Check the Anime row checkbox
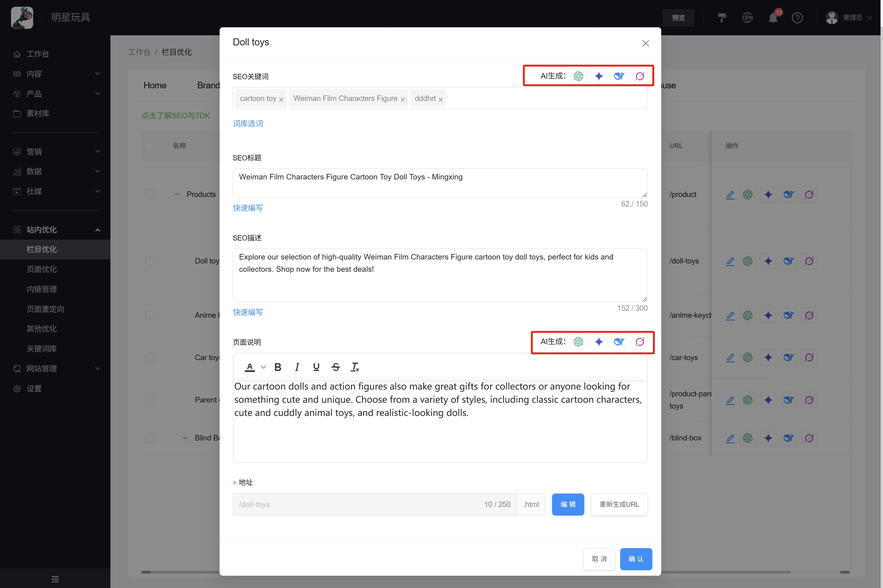 point(150,315)
